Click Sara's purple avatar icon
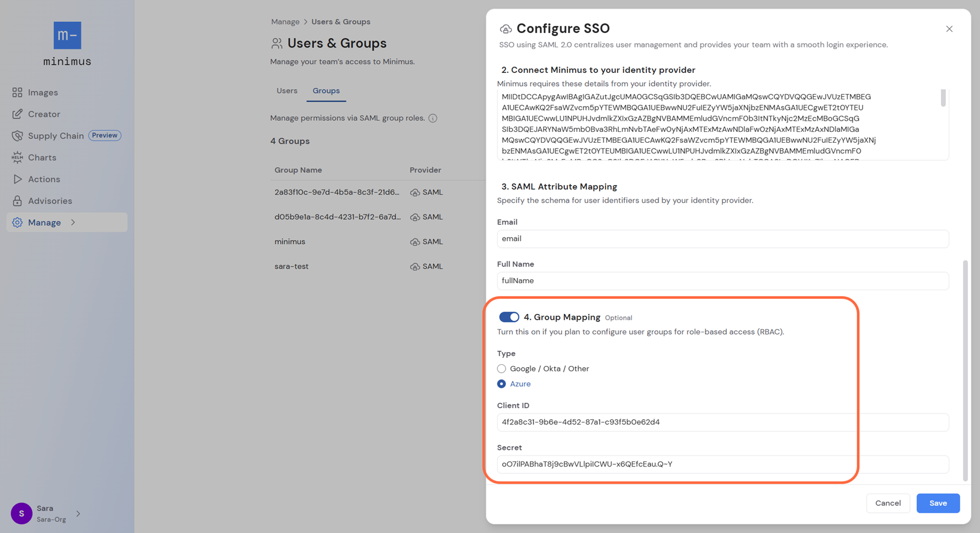This screenshot has height=533, width=980. (21, 513)
